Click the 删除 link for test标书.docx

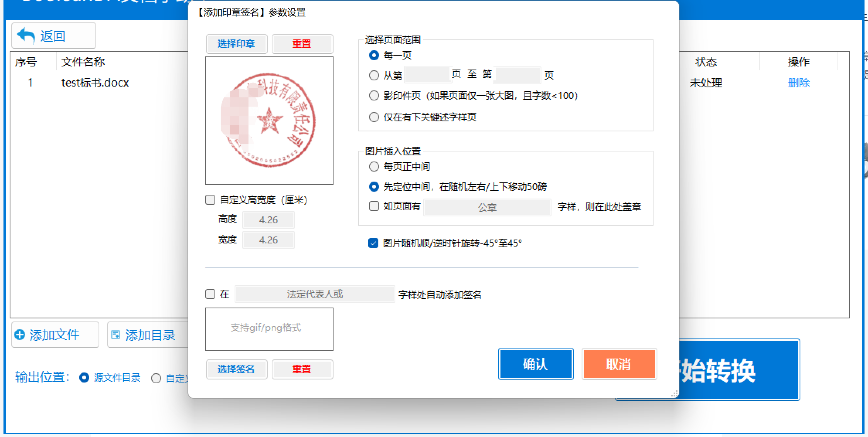798,83
